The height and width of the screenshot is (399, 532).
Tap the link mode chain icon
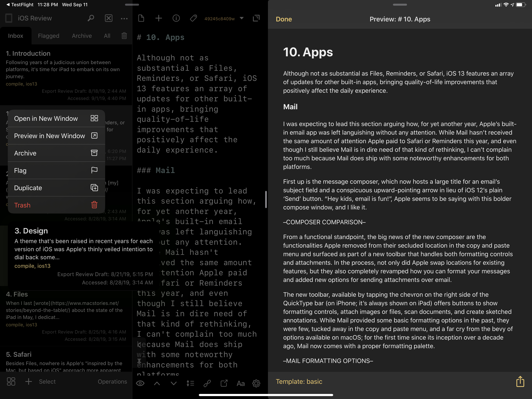[207, 383]
